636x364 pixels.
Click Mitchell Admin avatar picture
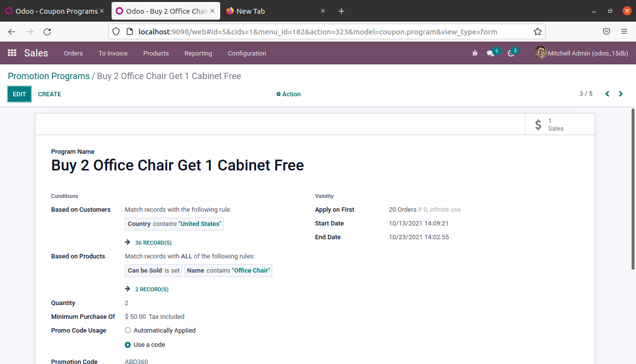(x=541, y=53)
